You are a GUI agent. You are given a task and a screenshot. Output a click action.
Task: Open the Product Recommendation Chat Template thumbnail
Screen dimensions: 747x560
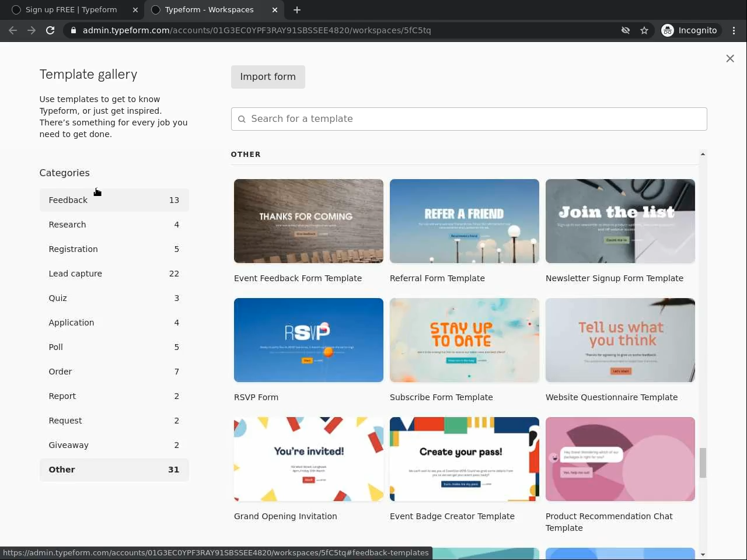coord(620,459)
